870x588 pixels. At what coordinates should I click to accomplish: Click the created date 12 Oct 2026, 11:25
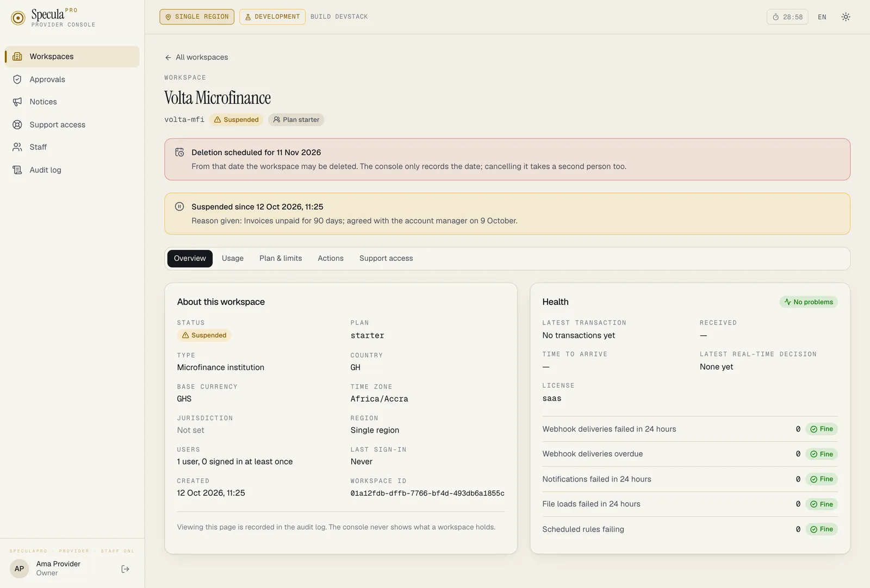(x=211, y=493)
